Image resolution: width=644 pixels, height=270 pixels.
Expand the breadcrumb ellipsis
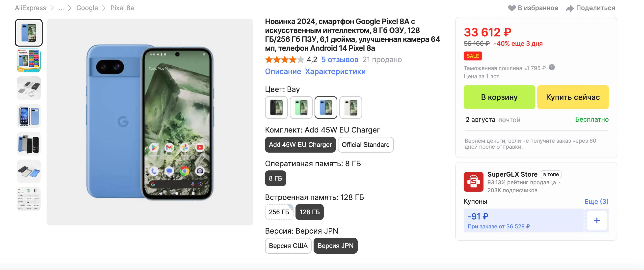coord(61,8)
